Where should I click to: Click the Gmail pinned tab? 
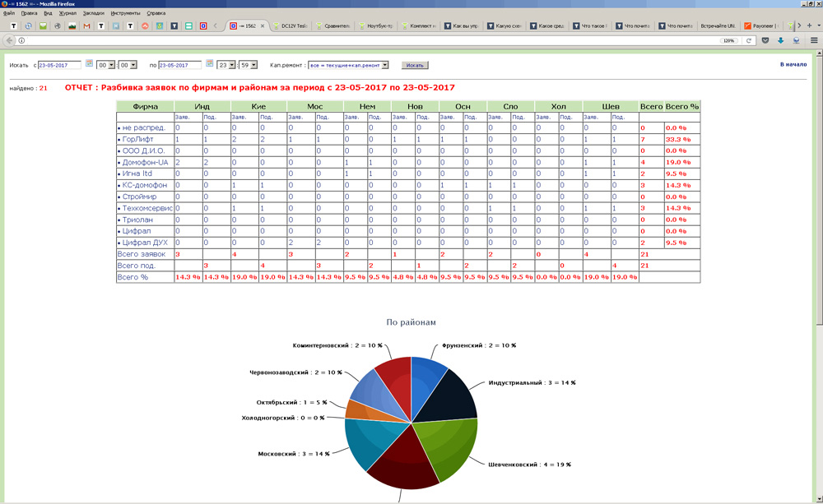coord(86,26)
